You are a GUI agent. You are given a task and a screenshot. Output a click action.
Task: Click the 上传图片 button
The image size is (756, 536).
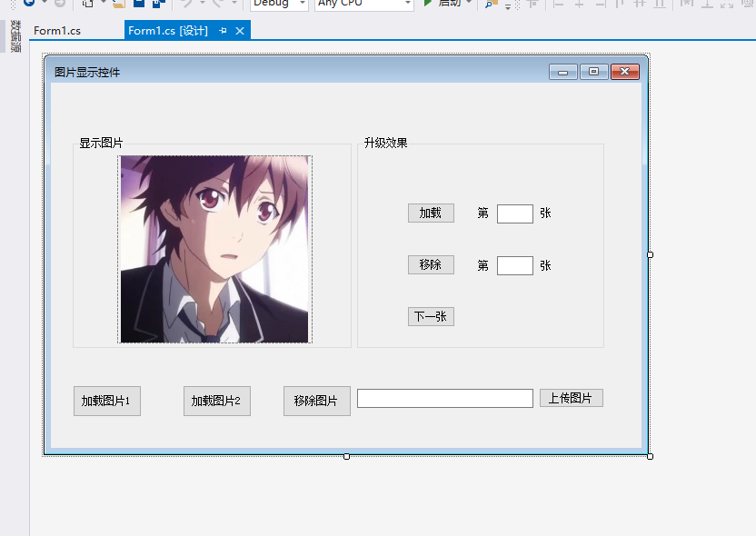point(572,398)
